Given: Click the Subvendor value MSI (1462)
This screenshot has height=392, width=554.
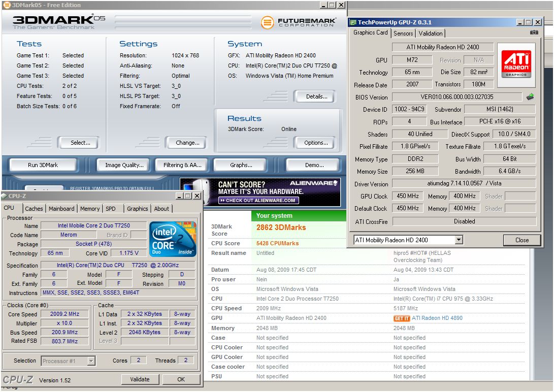Looking at the screenshot, I should (500, 109).
